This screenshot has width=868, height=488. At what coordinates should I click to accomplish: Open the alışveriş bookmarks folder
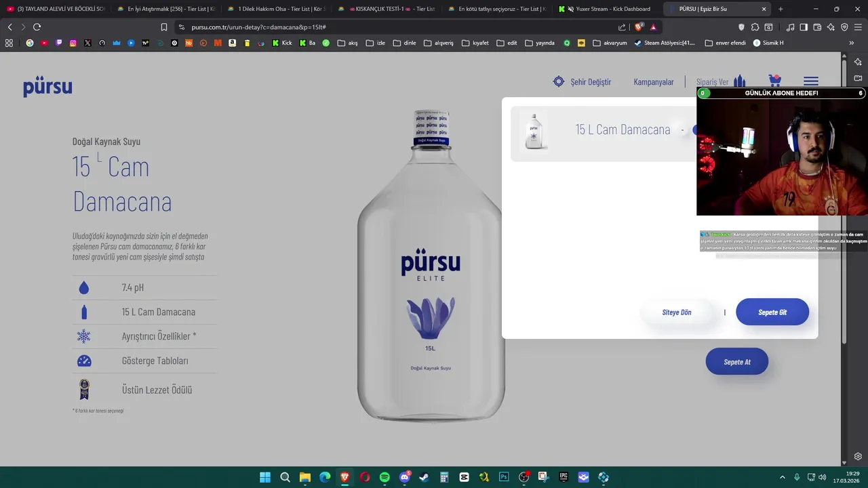click(439, 43)
